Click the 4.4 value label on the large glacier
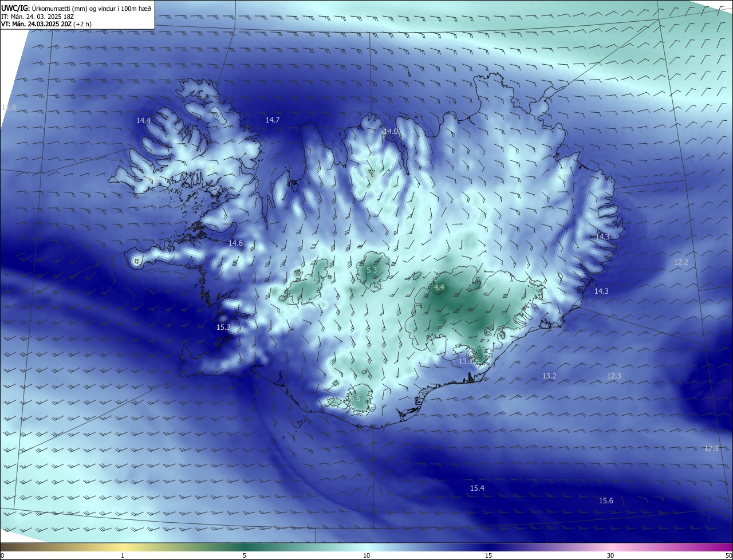 [439, 287]
